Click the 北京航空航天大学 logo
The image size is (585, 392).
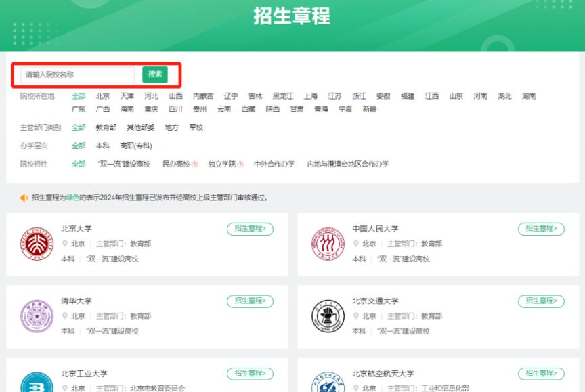328,383
